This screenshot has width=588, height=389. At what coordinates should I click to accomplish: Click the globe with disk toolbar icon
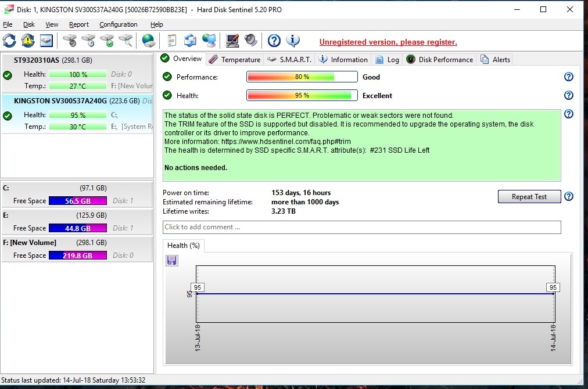pos(149,41)
